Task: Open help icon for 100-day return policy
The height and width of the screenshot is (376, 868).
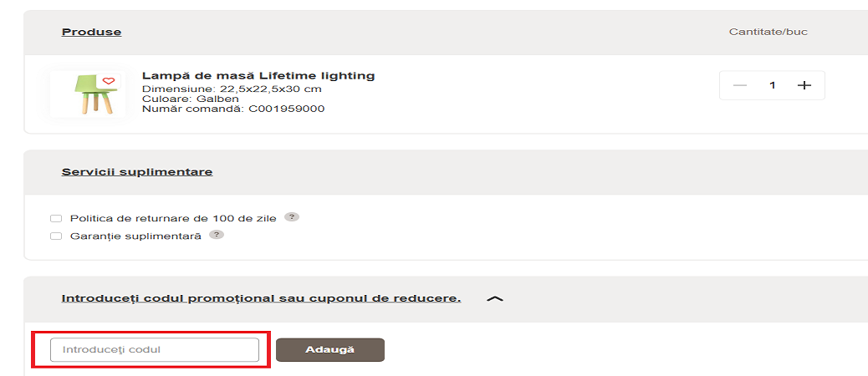Action: pyautogui.click(x=291, y=216)
